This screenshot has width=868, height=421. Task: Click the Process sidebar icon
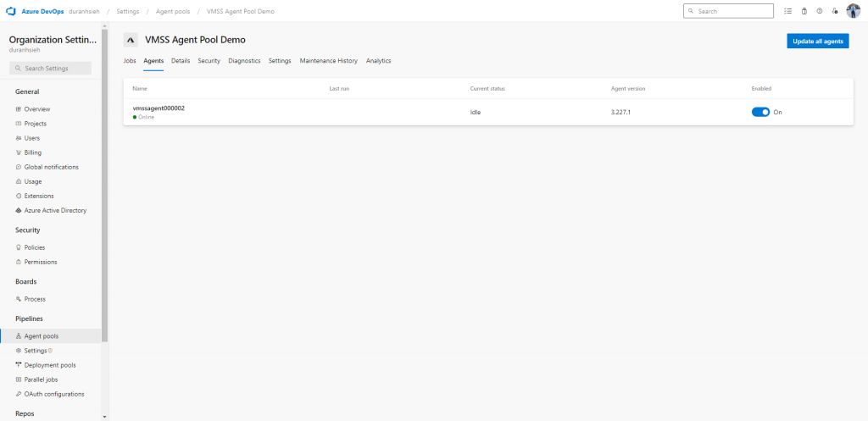[19, 299]
